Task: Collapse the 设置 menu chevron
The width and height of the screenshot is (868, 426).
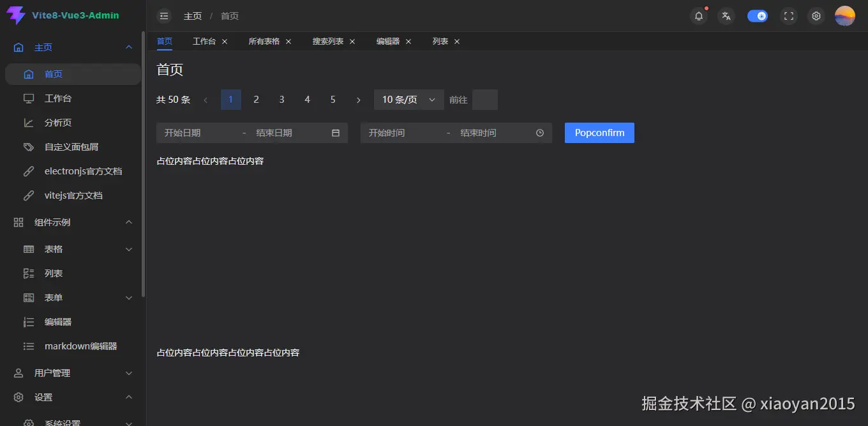Action: 129,397
